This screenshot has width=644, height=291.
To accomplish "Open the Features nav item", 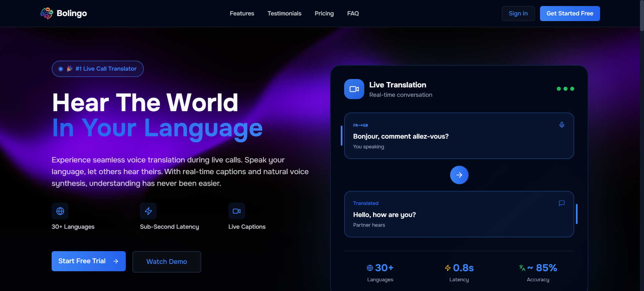I will [242, 13].
